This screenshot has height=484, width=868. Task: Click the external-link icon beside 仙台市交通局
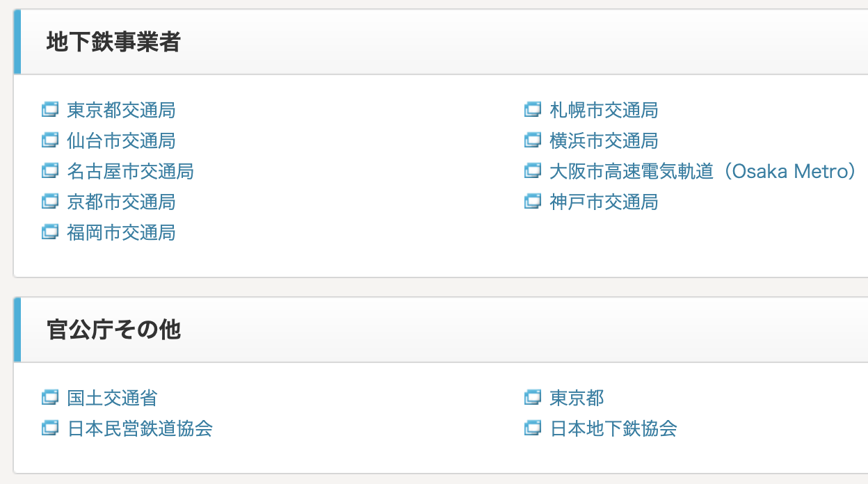[50, 140]
